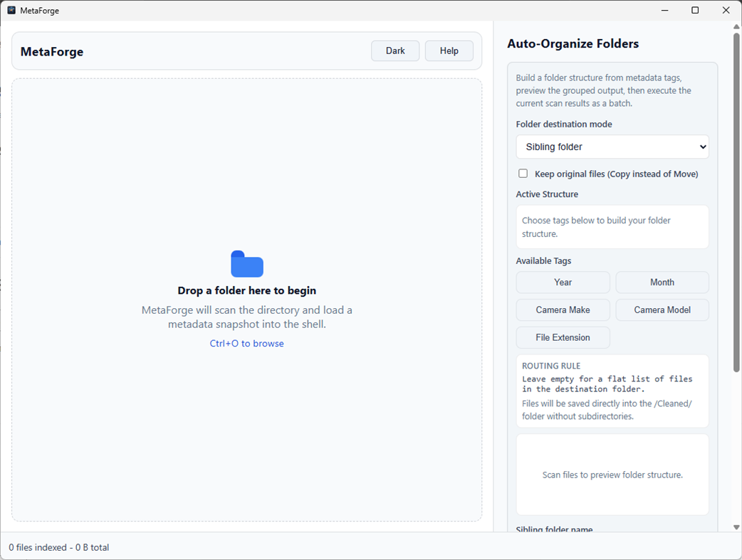Click the Routing Rule info panel
The height and width of the screenshot is (560, 742).
point(612,391)
